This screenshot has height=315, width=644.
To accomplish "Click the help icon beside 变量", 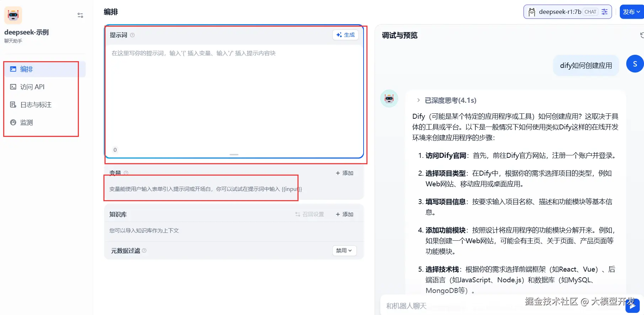I will coord(126,173).
